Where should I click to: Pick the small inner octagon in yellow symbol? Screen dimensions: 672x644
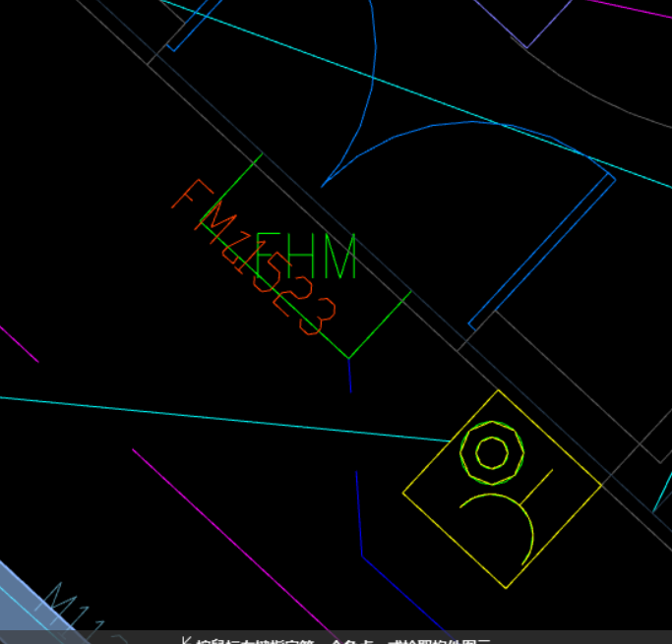tap(492, 453)
